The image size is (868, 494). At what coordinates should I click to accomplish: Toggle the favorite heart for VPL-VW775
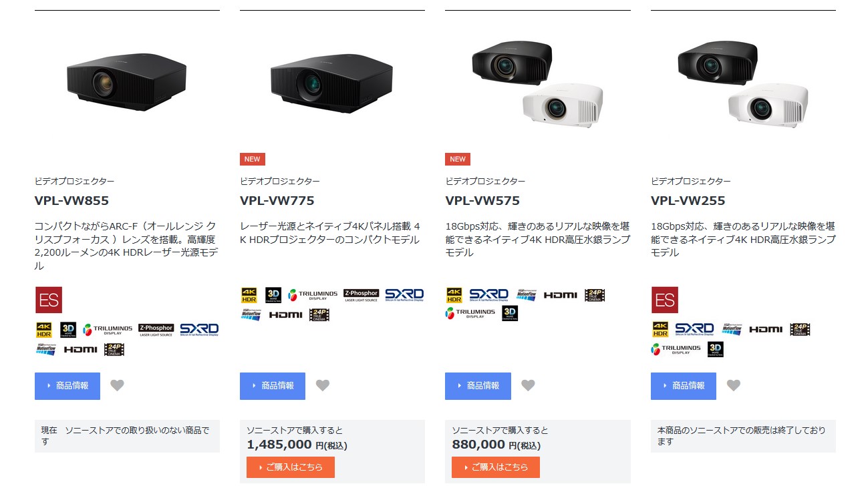(323, 385)
